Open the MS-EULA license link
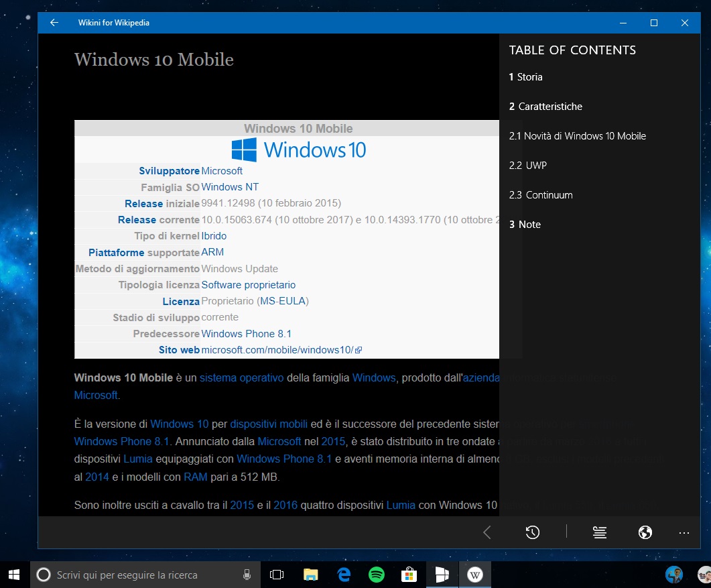Image resolution: width=711 pixels, height=588 pixels. click(x=283, y=301)
